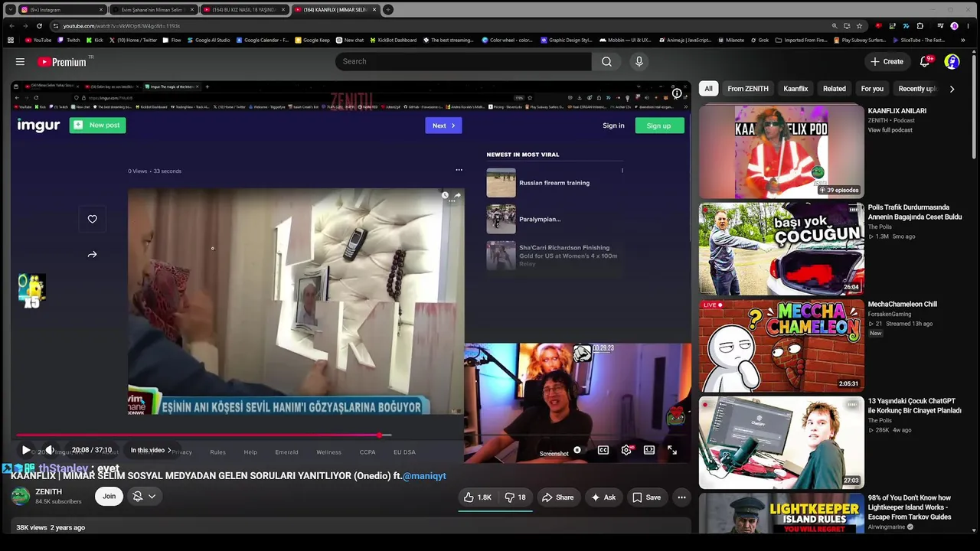Open the account avatar menu
The height and width of the screenshot is (551, 980).
pos(952,61)
